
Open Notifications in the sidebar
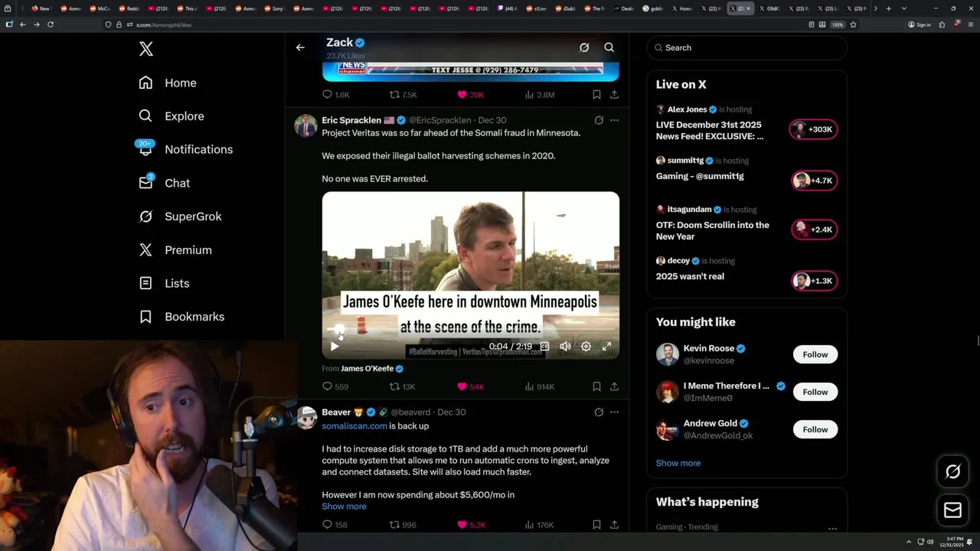coord(185,149)
